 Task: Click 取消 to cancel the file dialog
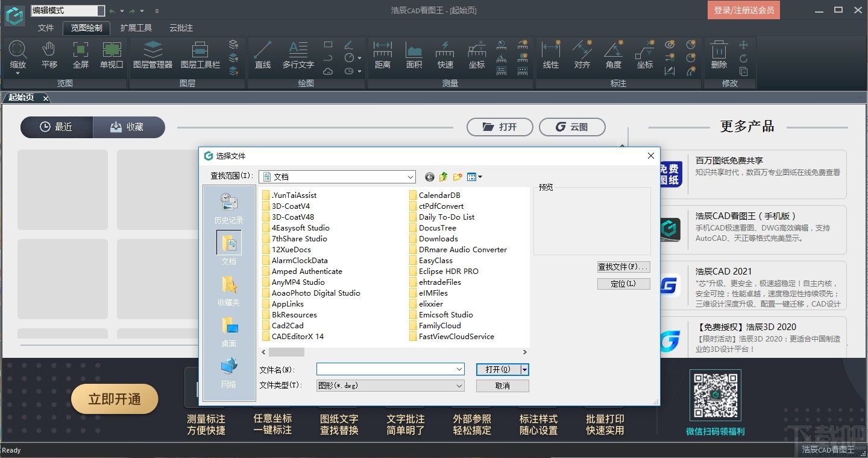pyautogui.click(x=502, y=386)
